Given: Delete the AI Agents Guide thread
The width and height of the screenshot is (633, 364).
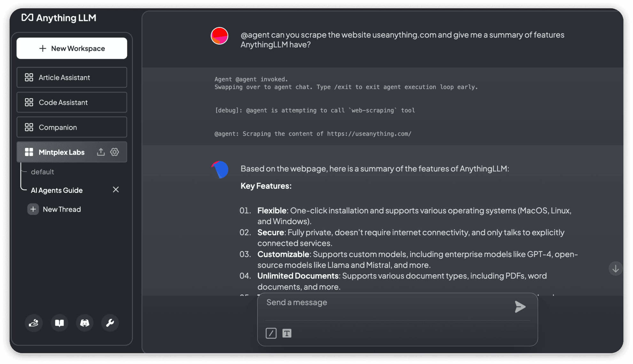Looking at the screenshot, I should click(116, 190).
